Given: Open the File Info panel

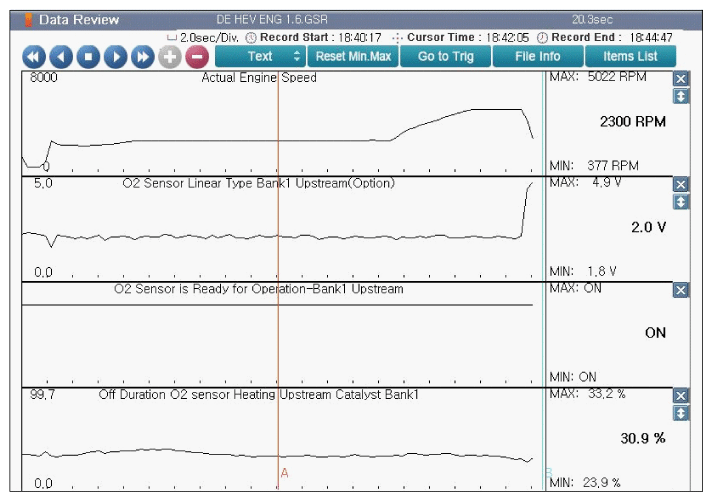Looking at the screenshot, I should pyautogui.click(x=537, y=56).
